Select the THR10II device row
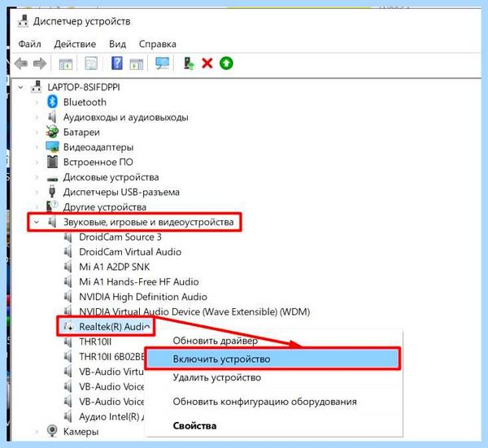Viewport: 488px width, 448px height. click(x=95, y=341)
